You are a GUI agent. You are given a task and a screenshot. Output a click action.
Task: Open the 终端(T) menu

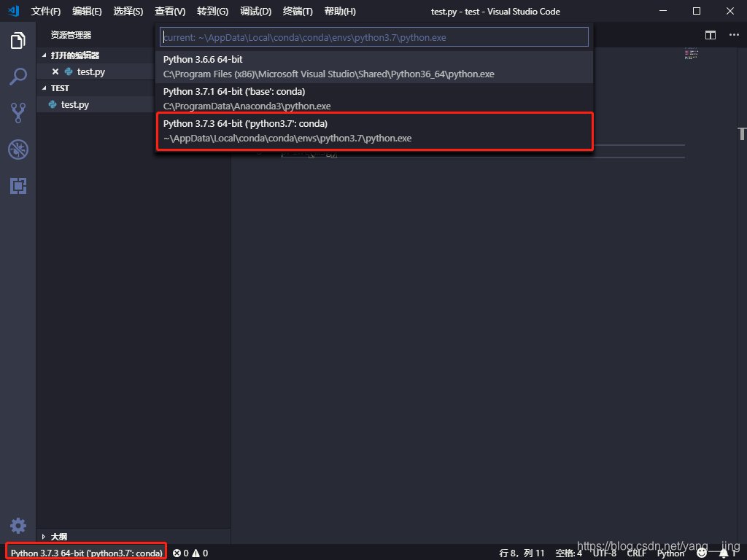[298, 12]
